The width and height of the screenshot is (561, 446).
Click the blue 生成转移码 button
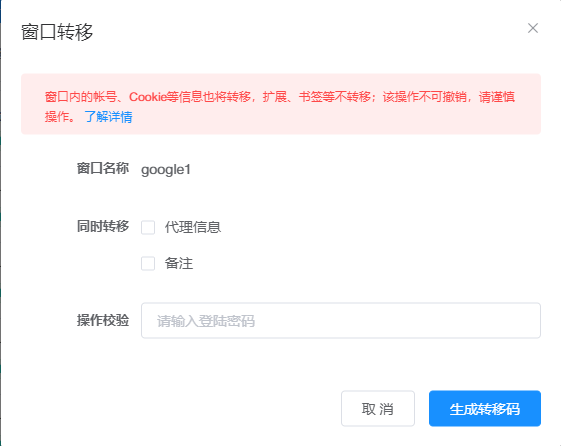click(485, 408)
